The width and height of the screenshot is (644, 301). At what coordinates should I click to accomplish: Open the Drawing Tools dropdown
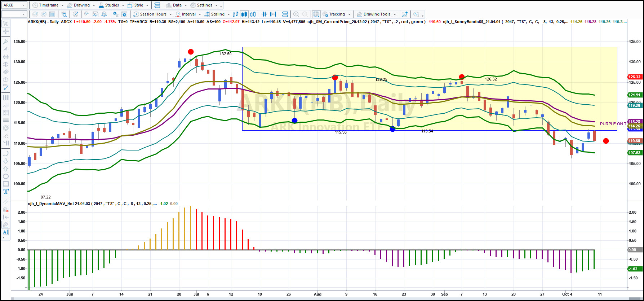click(x=376, y=14)
